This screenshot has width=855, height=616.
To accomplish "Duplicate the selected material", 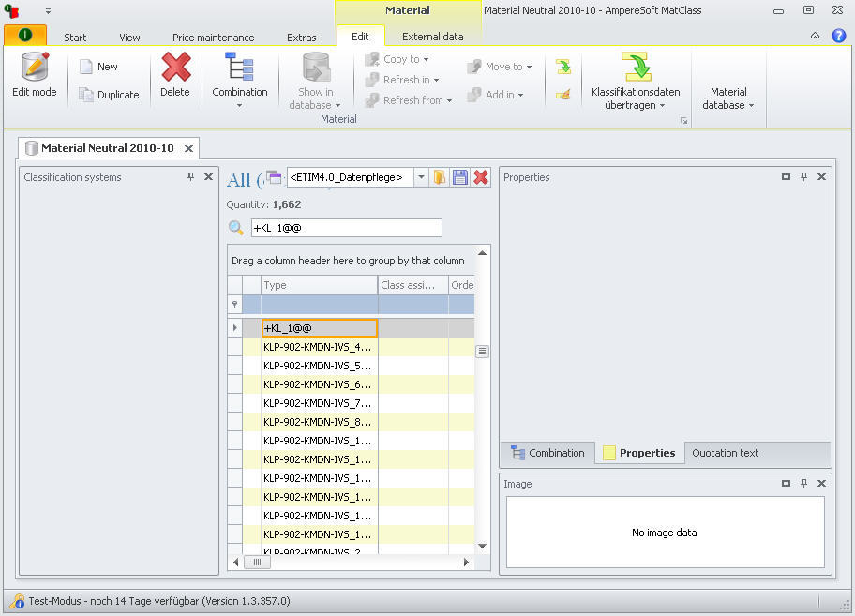I will pos(109,95).
